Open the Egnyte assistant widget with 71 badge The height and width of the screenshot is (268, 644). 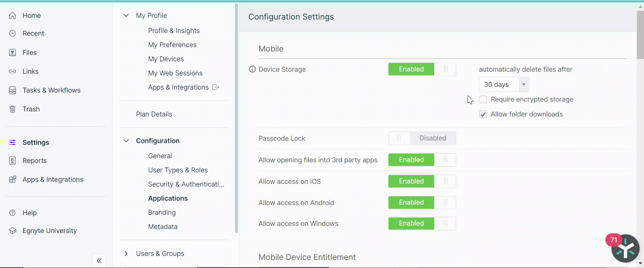(625, 248)
